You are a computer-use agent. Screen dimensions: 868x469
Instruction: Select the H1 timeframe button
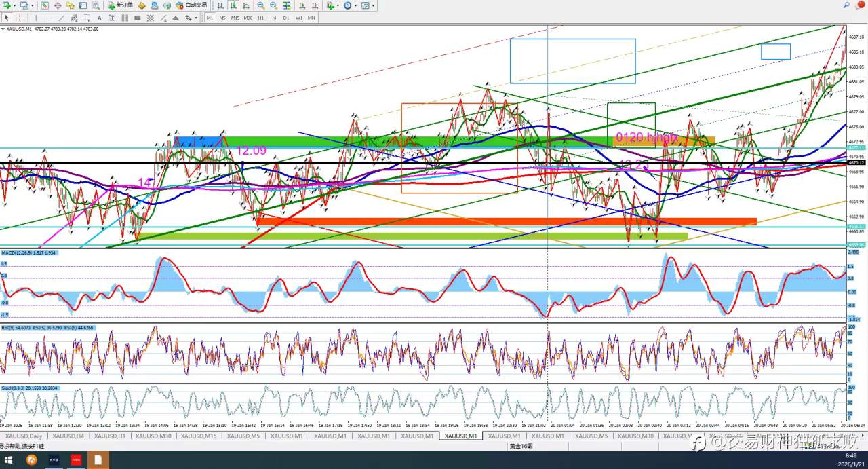260,18
